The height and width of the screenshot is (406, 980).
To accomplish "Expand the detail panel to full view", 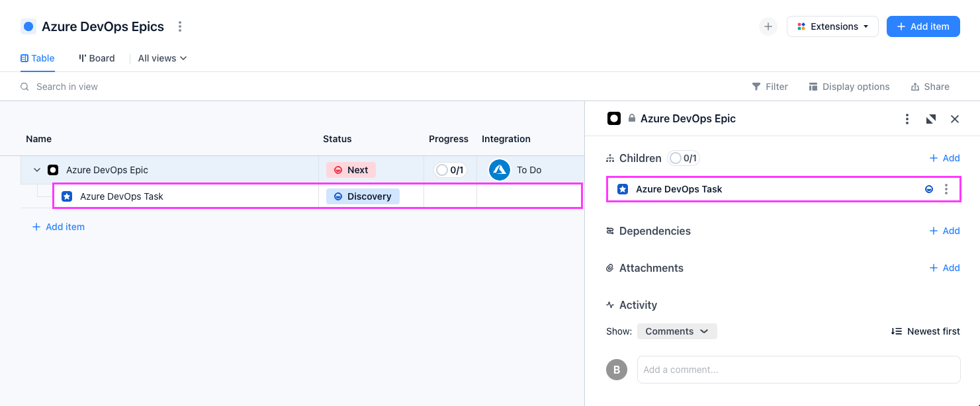I will tap(931, 119).
